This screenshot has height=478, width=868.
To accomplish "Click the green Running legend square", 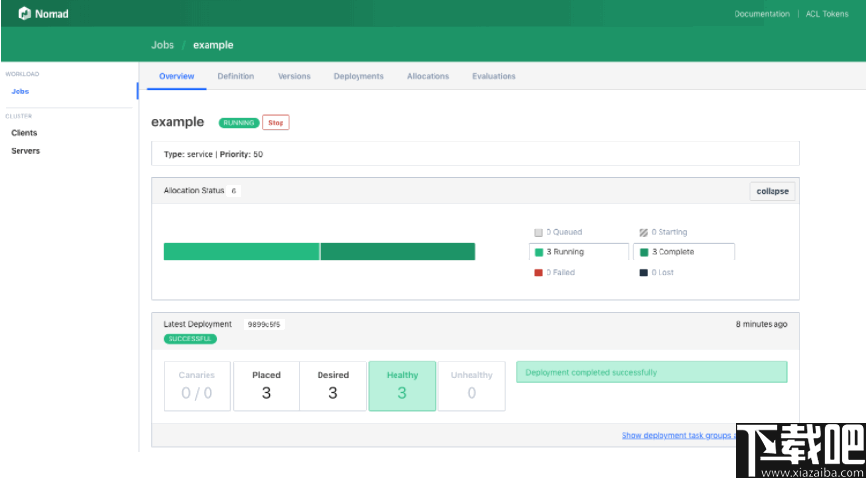I will (x=539, y=252).
